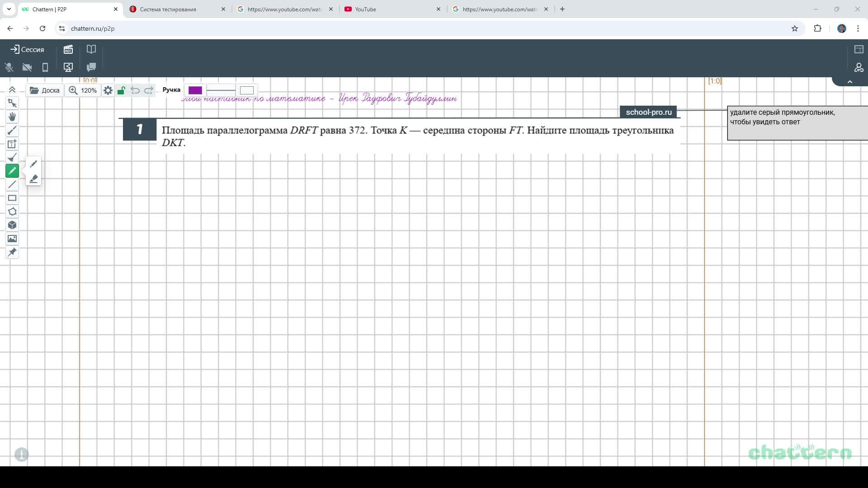Click the school-pro.ru label

[649, 112]
